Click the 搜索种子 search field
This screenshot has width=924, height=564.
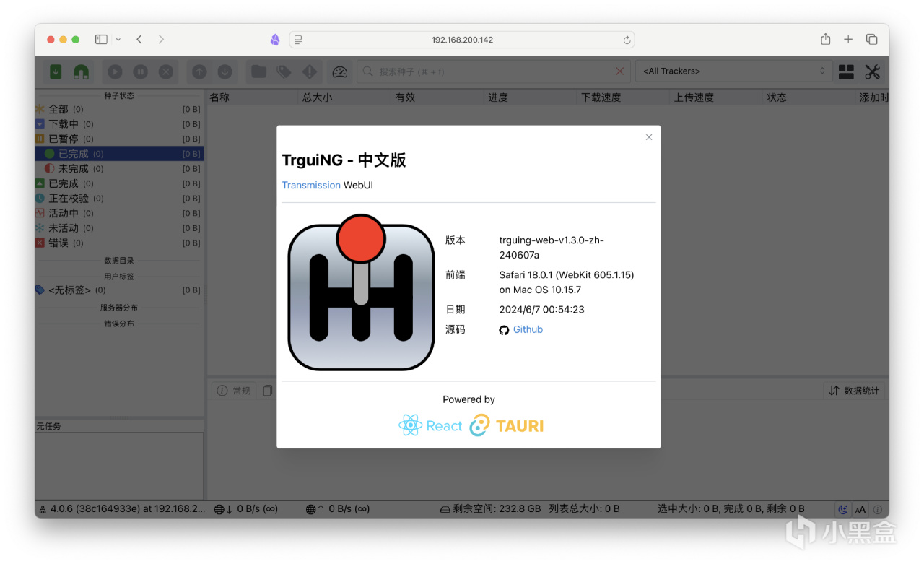coord(494,71)
